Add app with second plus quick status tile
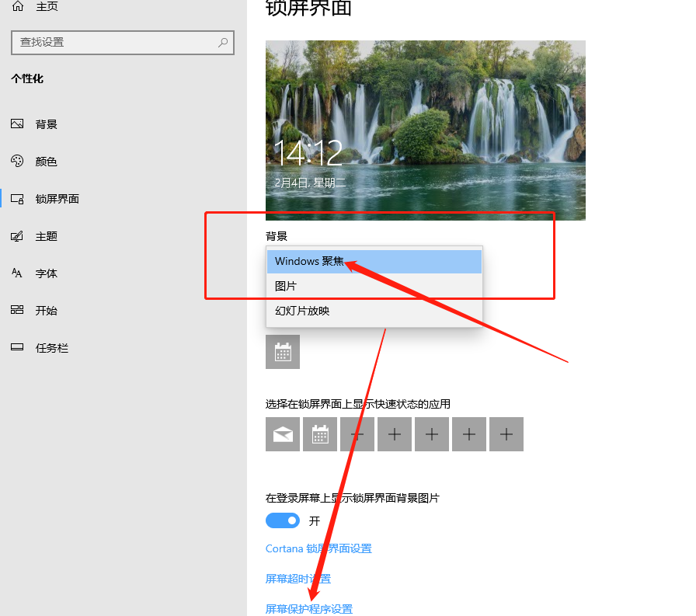Image resolution: width=696 pixels, height=616 pixels. (395, 434)
